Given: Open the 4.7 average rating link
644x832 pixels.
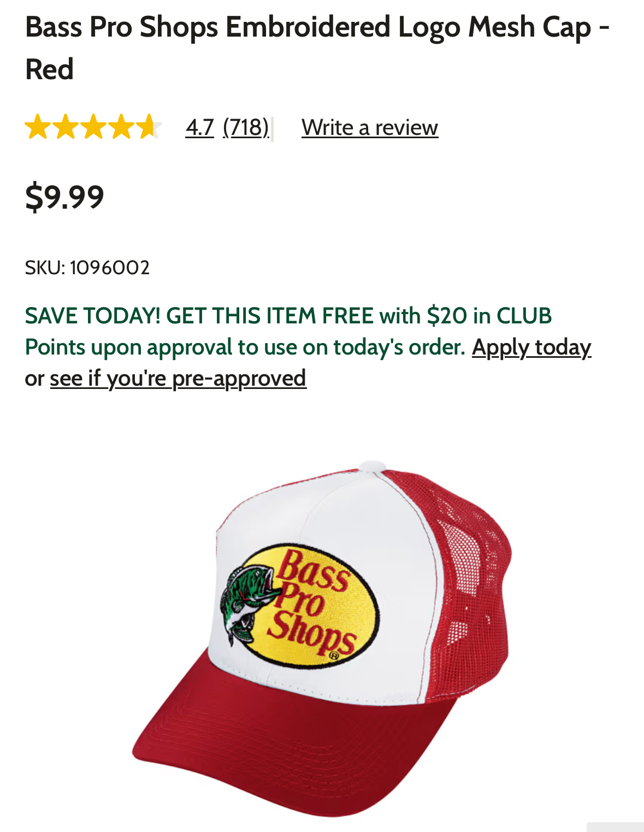Looking at the screenshot, I should coord(199,128).
